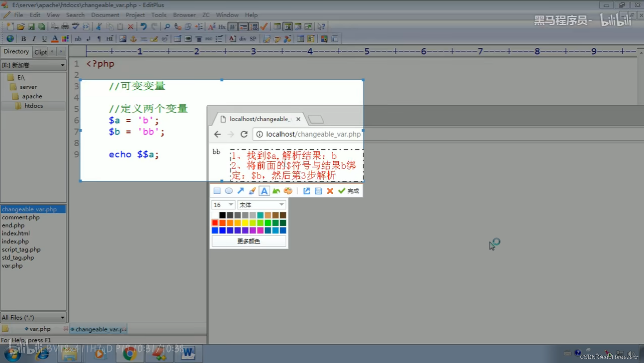Click the toolbar context Help cursor icon

click(321, 27)
